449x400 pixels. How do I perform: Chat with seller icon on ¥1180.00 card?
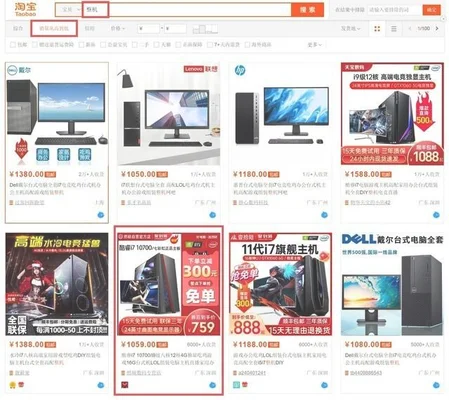[x=324, y=215]
